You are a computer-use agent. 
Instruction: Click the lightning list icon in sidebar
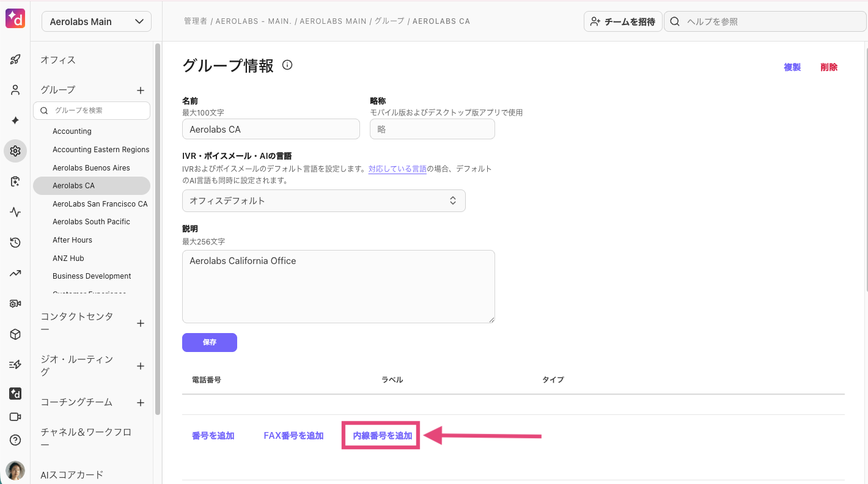click(15, 365)
